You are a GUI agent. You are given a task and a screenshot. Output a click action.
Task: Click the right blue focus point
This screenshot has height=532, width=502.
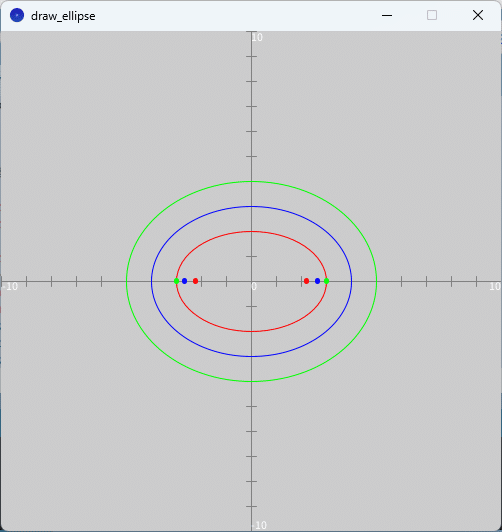(317, 281)
